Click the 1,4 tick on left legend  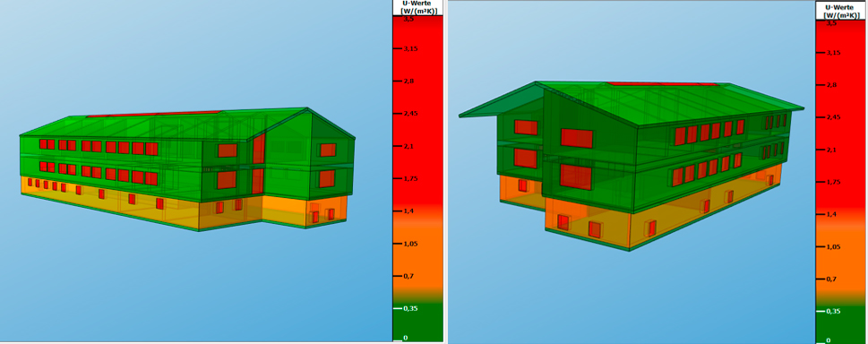(408, 211)
